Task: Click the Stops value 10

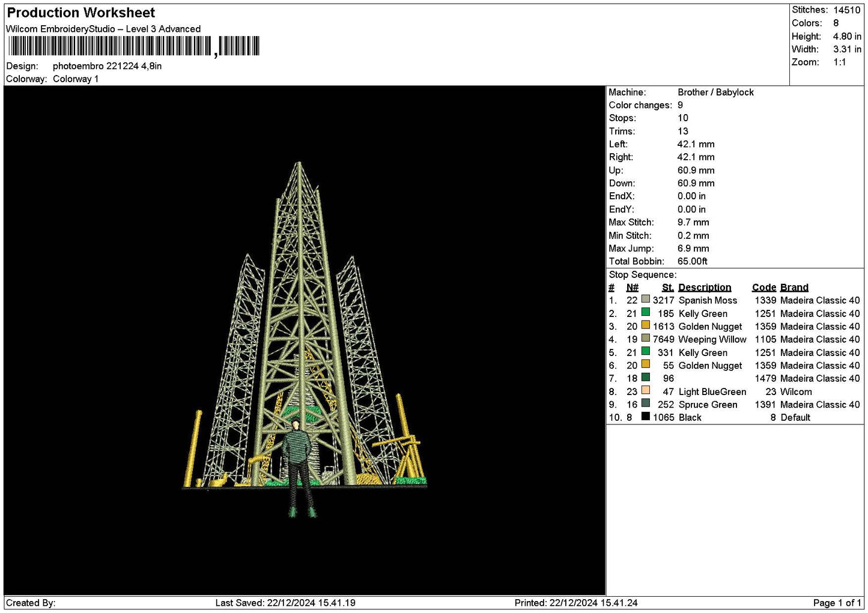Action: (683, 118)
